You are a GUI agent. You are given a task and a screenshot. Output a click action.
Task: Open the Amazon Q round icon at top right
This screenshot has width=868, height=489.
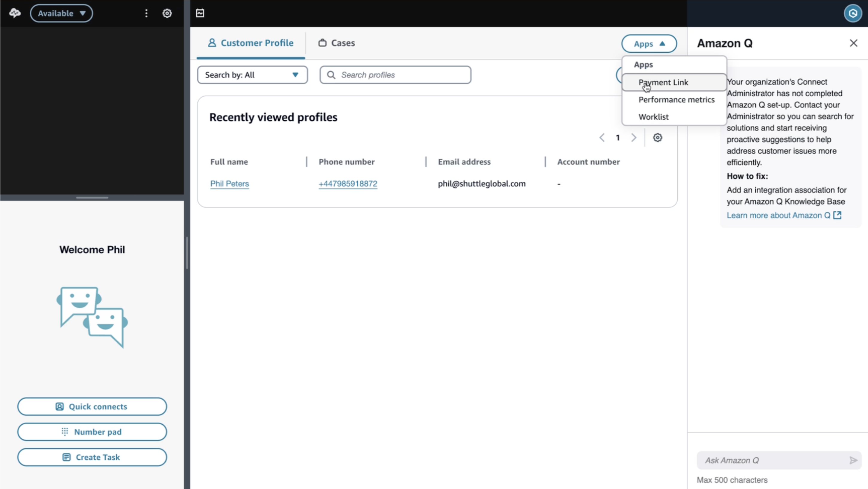click(x=852, y=13)
